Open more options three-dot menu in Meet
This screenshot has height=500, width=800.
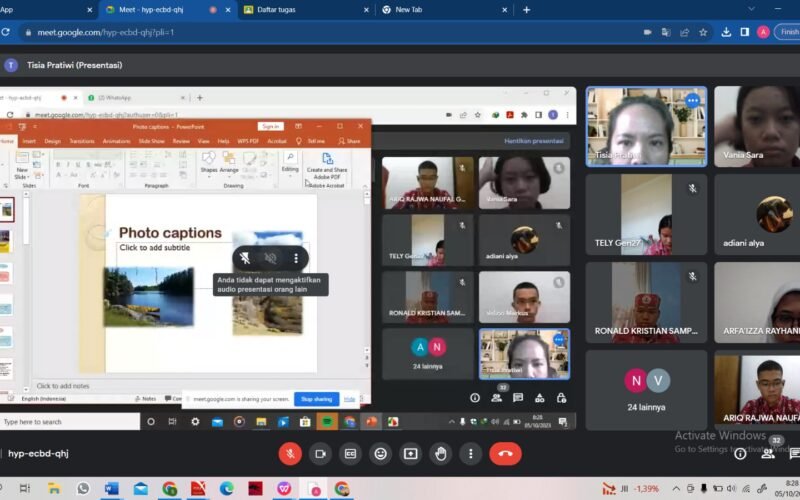470,453
